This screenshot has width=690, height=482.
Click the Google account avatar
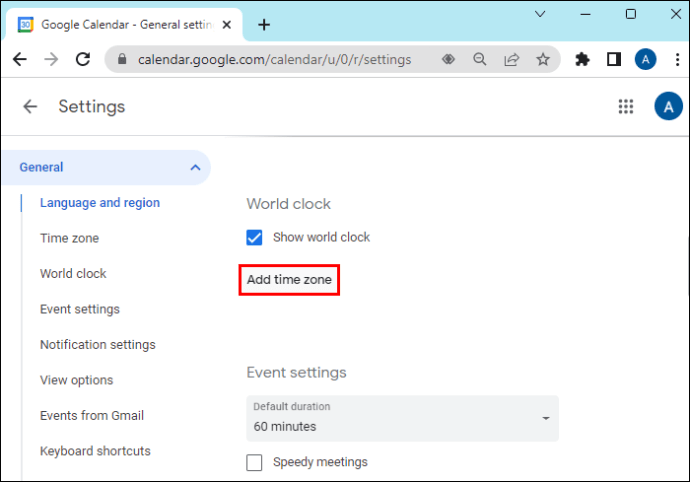tap(668, 106)
